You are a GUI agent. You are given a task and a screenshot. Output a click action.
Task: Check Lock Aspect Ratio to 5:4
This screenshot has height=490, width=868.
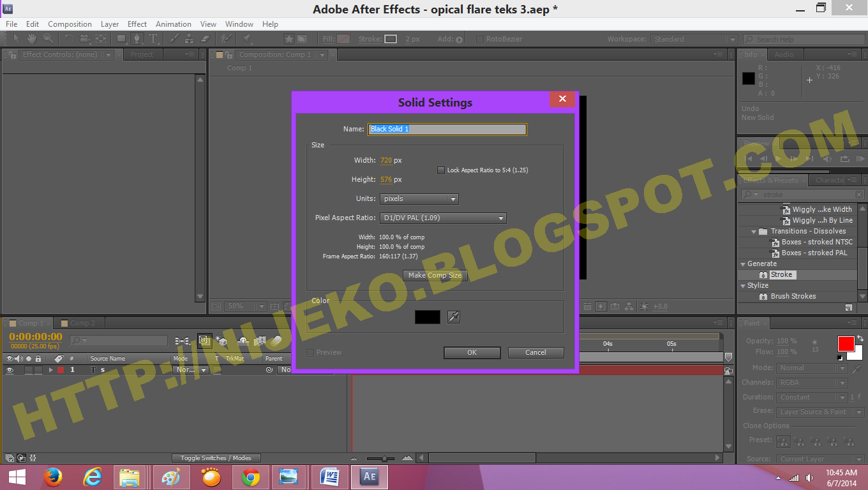click(x=440, y=170)
